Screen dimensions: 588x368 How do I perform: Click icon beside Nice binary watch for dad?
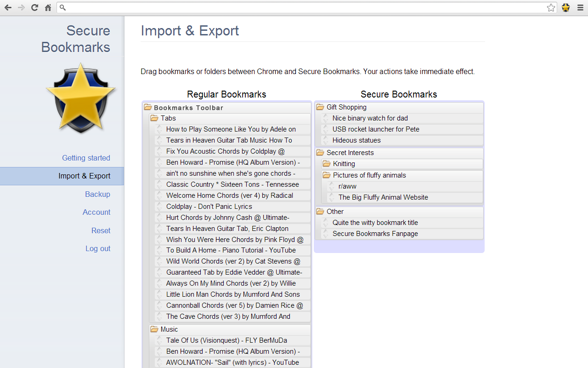(x=326, y=118)
